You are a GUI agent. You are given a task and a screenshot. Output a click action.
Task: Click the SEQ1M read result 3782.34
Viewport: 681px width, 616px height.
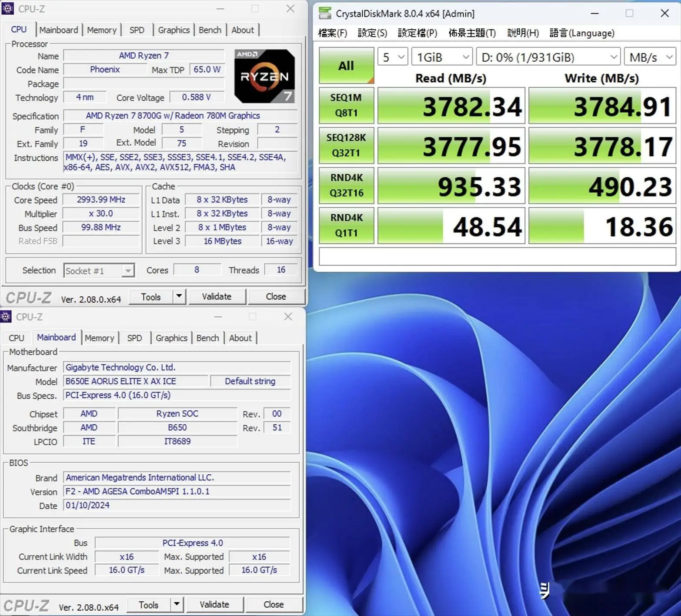click(451, 106)
